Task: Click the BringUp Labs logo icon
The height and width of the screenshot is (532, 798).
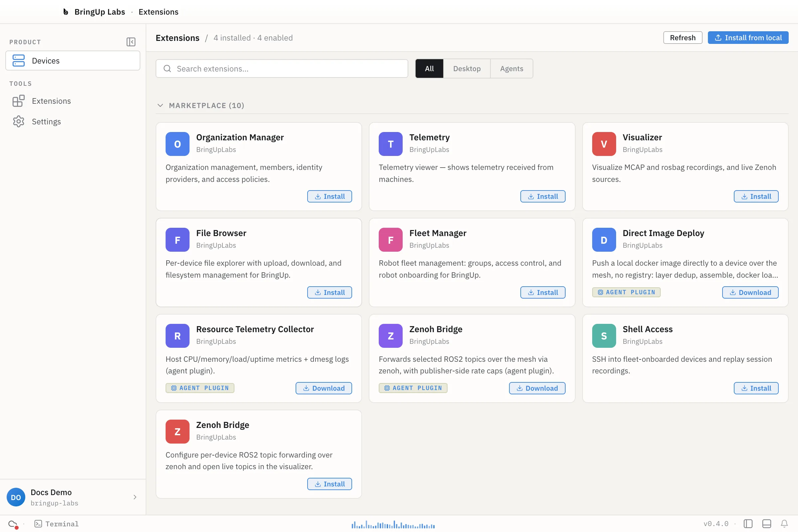Action: pos(66,12)
